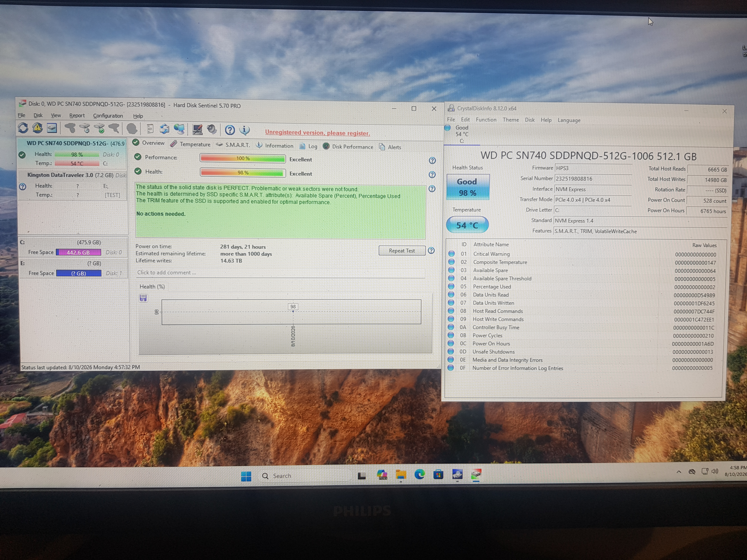Open Microsoft 365 Copilot from the taskbar
The image size is (747, 560).
(x=382, y=475)
